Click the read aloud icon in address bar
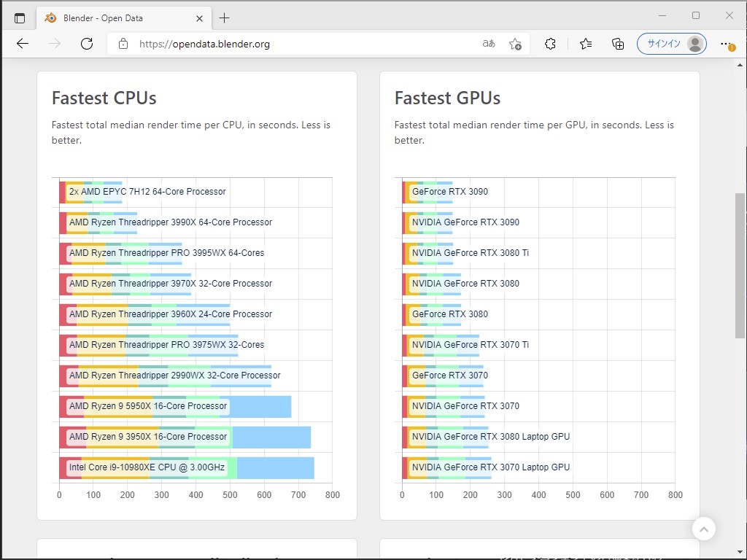Image resolution: width=747 pixels, height=560 pixels. 489,44
